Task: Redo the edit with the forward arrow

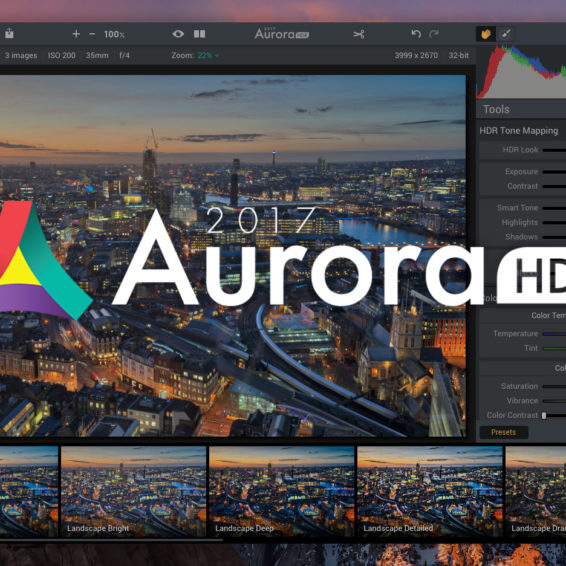Action: pyautogui.click(x=434, y=34)
